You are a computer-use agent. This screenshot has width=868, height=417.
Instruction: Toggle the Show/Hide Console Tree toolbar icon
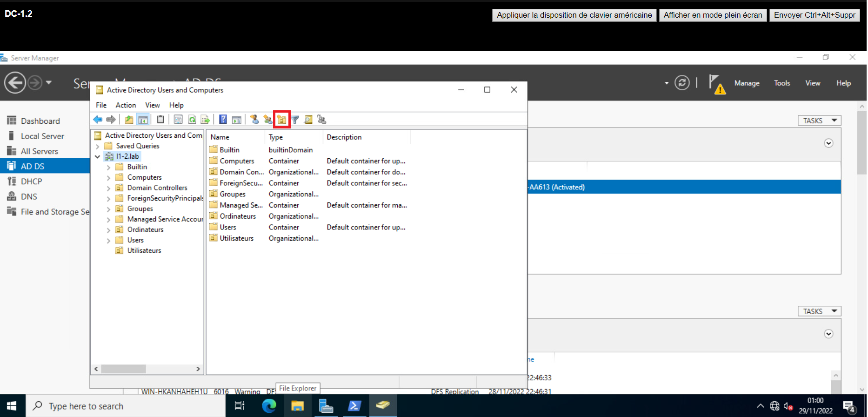[143, 120]
